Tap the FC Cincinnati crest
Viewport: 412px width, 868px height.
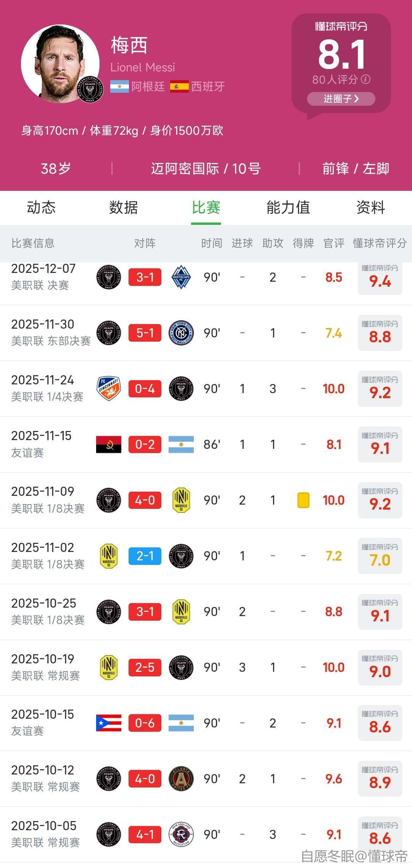pos(109,389)
